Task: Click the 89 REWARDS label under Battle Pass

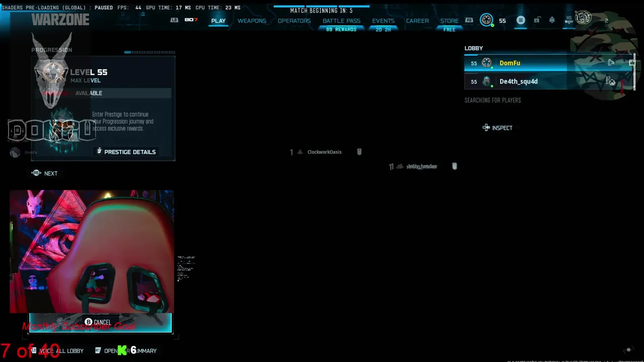Action: 341,30
